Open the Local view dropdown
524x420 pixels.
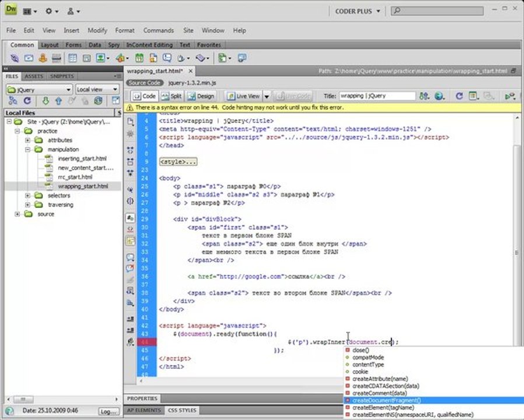97,90
